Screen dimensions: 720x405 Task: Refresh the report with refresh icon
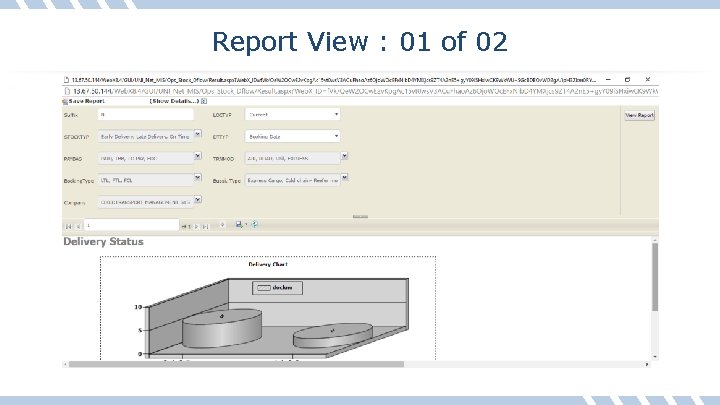pyautogui.click(x=255, y=224)
